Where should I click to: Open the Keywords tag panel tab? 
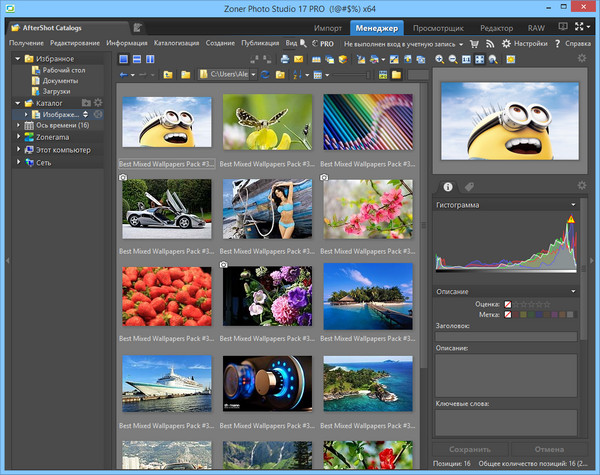click(x=469, y=187)
